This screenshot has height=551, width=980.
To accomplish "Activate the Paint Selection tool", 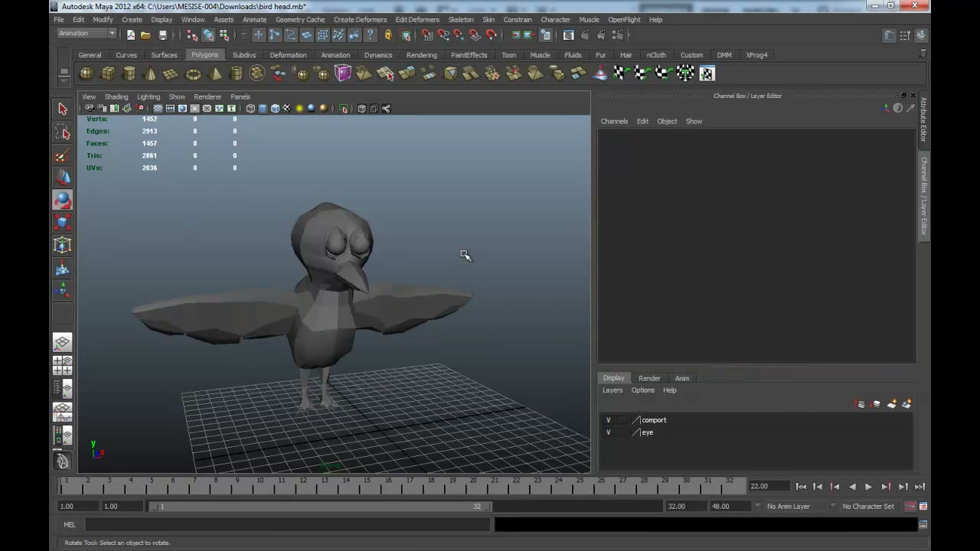I will [x=63, y=156].
